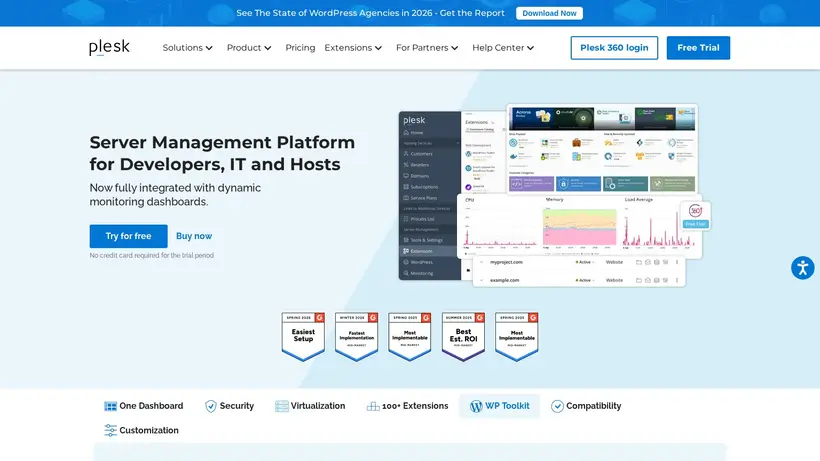Image resolution: width=820 pixels, height=461 pixels.
Task: Switch to the One Dashboard tab
Action: [x=144, y=406]
